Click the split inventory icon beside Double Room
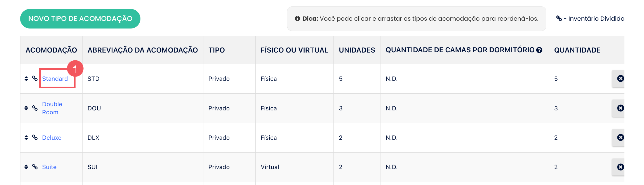Image resolution: width=644 pixels, height=185 pixels. pyautogui.click(x=35, y=108)
